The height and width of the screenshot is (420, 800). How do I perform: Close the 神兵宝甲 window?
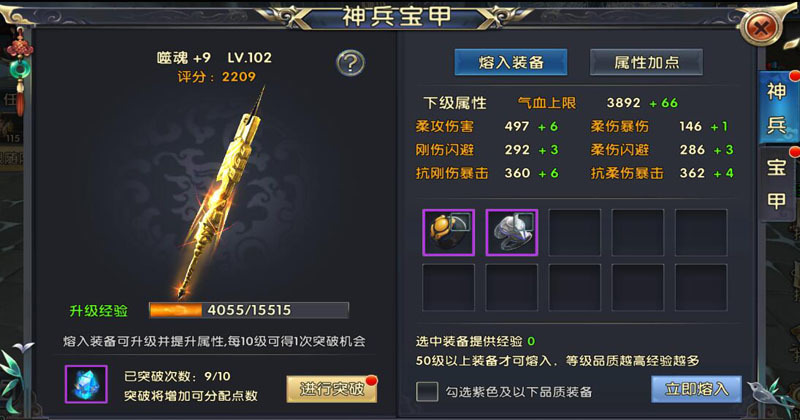(761, 28)
